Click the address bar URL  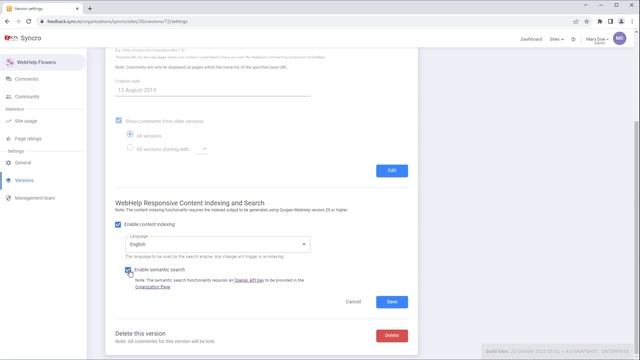click(117, 21)
